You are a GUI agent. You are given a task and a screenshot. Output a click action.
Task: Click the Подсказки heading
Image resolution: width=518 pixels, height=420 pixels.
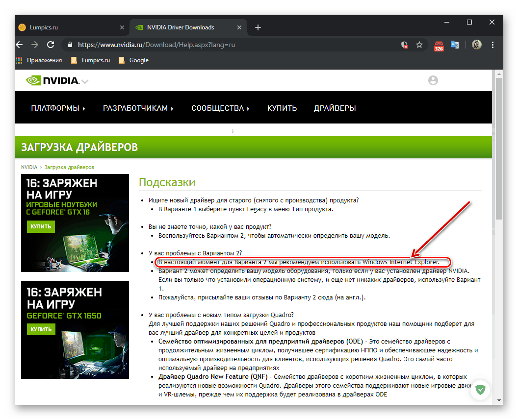click(167, 182)
